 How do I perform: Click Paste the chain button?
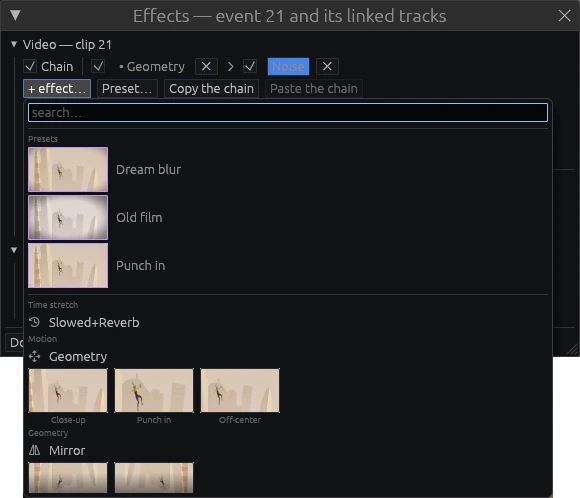pyautogui.click(x=314, y=89)
